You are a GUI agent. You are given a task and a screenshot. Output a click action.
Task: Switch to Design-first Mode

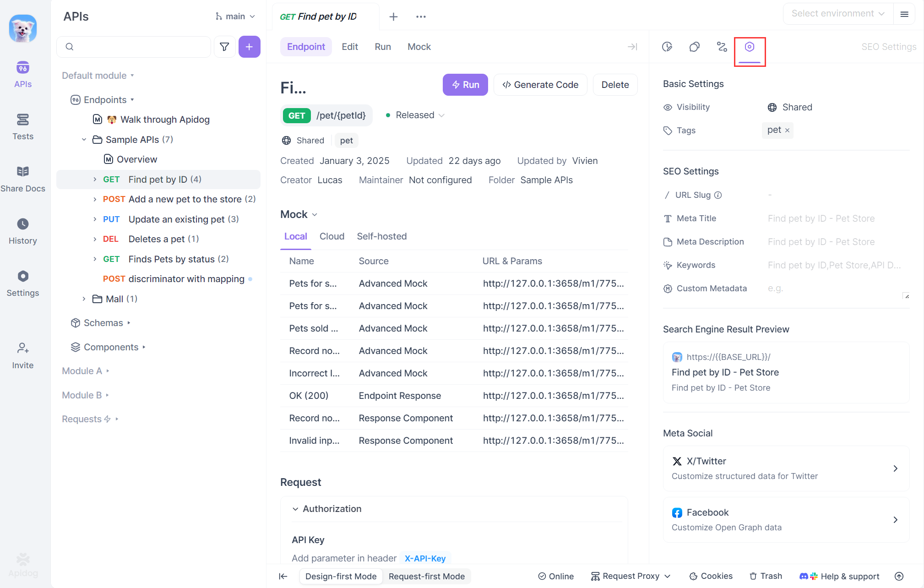[341, 576]
